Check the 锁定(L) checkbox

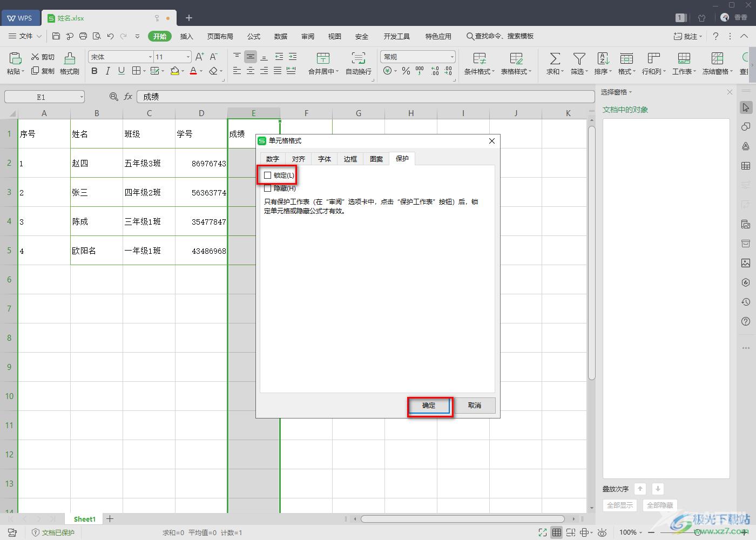pyautogui.click(x=267, y=175)
